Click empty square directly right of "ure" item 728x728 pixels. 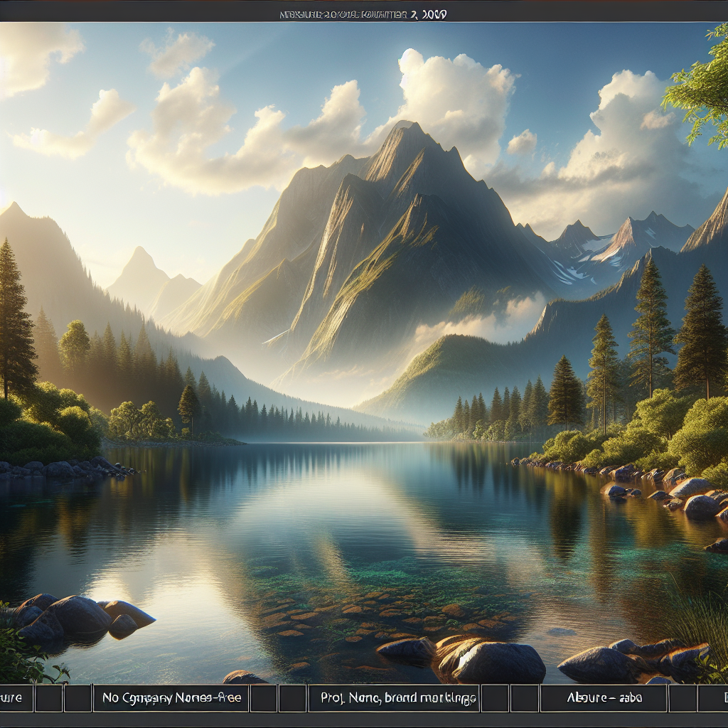pyautogui.click(x=49, y=698)
